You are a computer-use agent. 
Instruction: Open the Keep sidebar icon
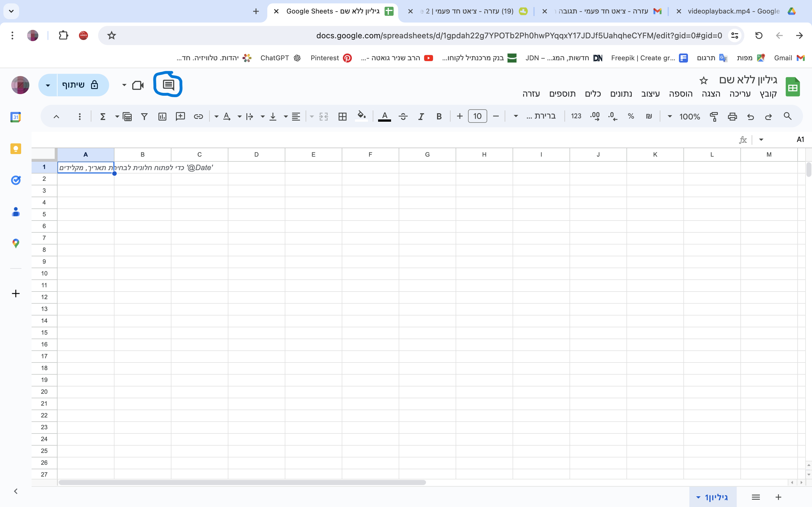(x=16, y=148)
